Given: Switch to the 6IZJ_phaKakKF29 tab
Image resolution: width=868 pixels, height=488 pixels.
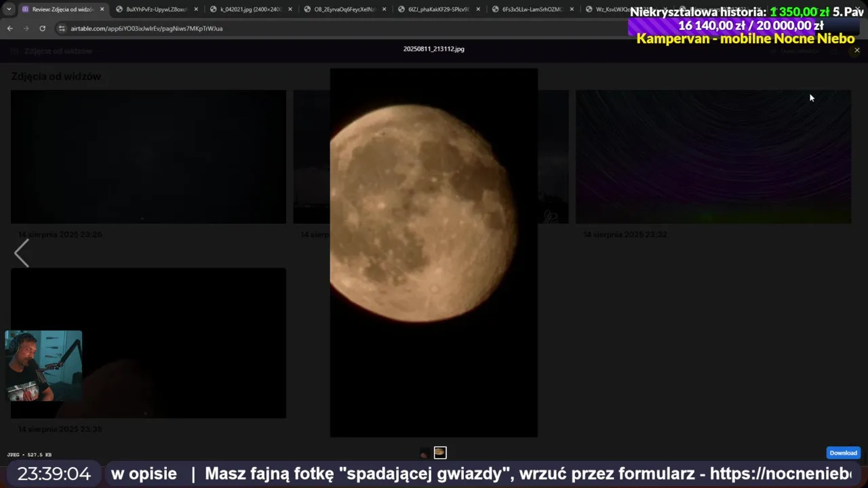Looking at the screenshot, I should [x=439, y=9].
